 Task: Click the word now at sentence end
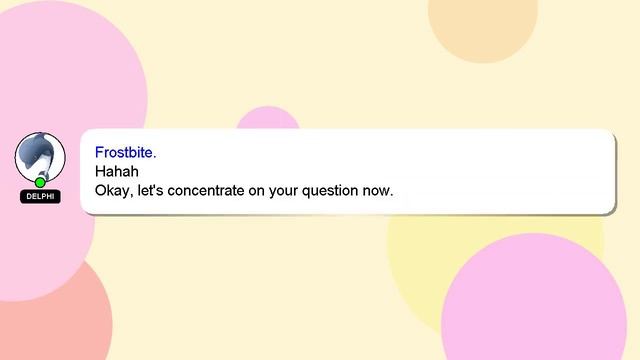378,191
